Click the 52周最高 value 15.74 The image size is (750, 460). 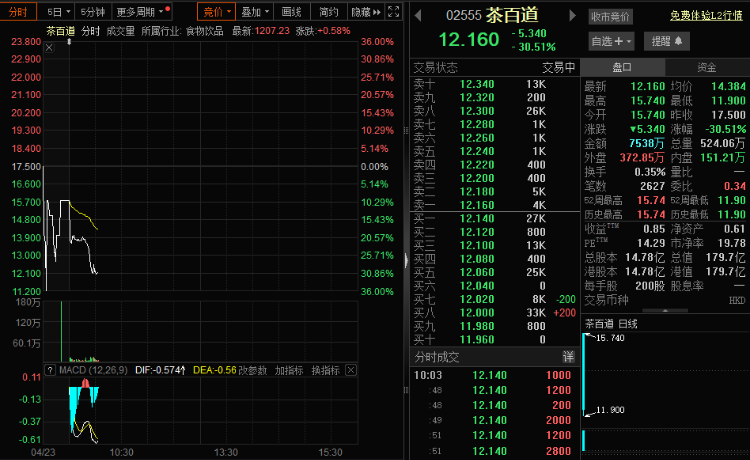click(x=651, y=200)
